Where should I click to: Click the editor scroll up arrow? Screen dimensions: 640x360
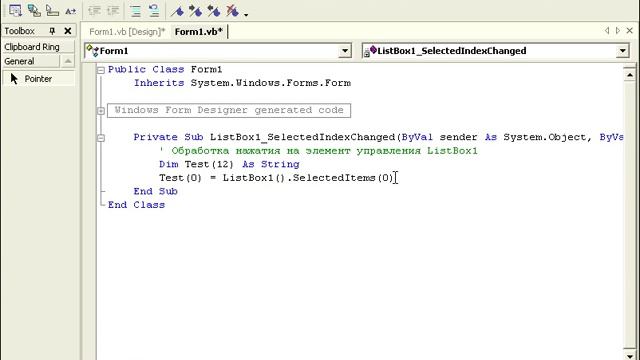[x=629, y=75]
